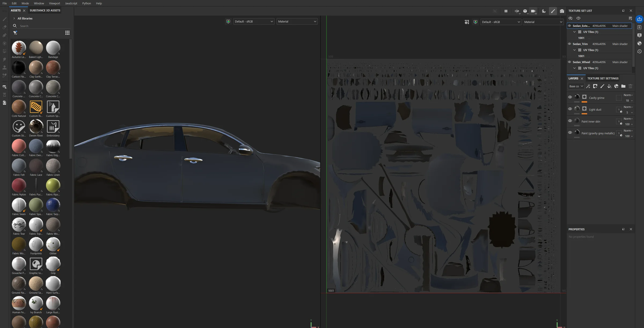Viewport: 644px width, 328px height.
Task: Switch to Substance 3D Assets tab
Action: coord(45,10)
